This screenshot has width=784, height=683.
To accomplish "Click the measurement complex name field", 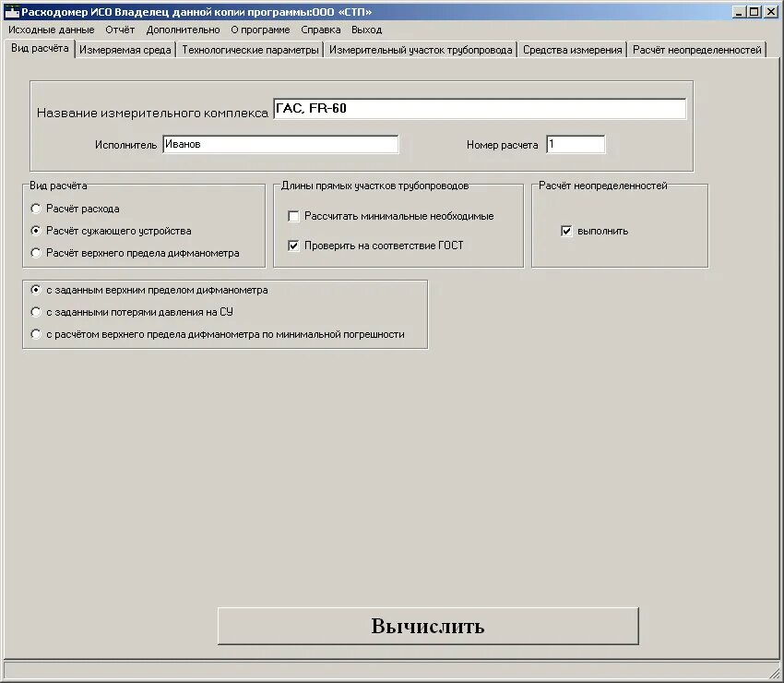I will pyautogui.click(x=480, y=109).
